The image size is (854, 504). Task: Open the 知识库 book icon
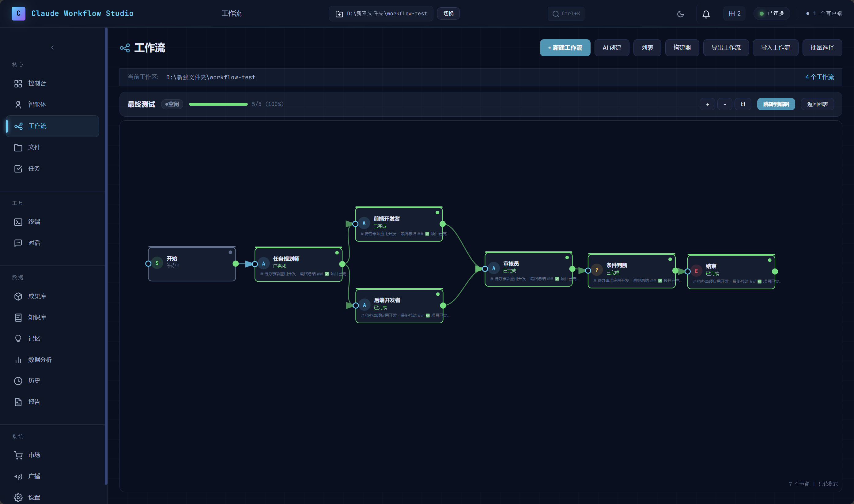point(18,317)
